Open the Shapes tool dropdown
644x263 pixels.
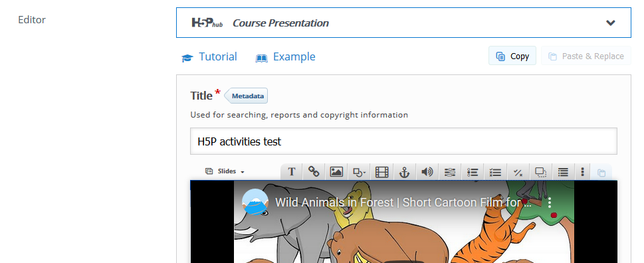pos(359,171)
